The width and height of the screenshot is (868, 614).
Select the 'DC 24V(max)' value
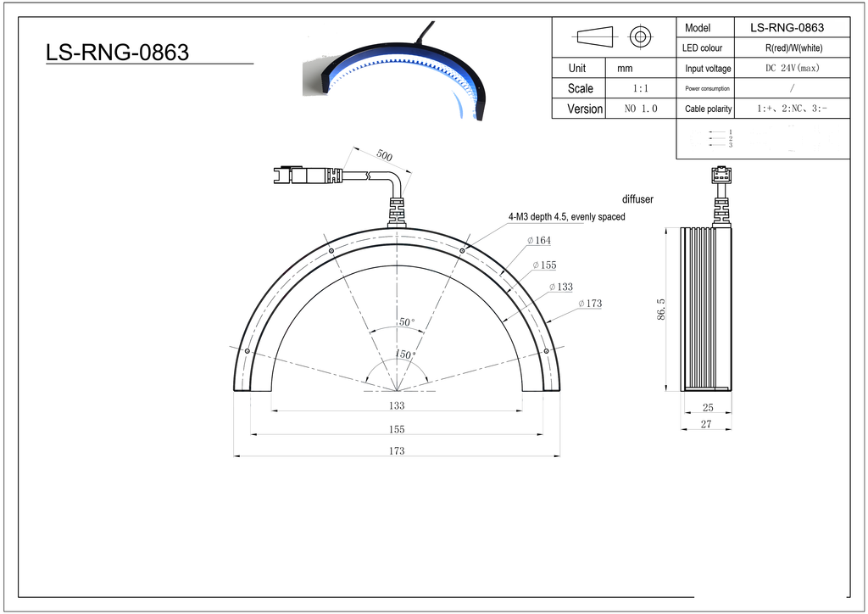[x=793, y=68]
